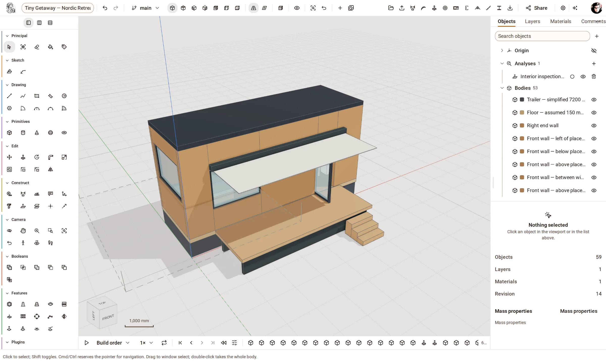This screenshot has height=364, width=606.
Task: Toggle the eye view option in top toolbar
Action: click(x=297, y=8)
